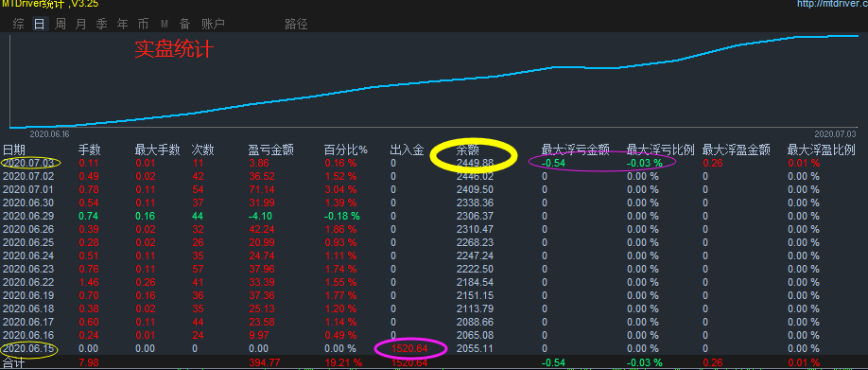Click the 最大浮亏金额 column header

[575, 150]
